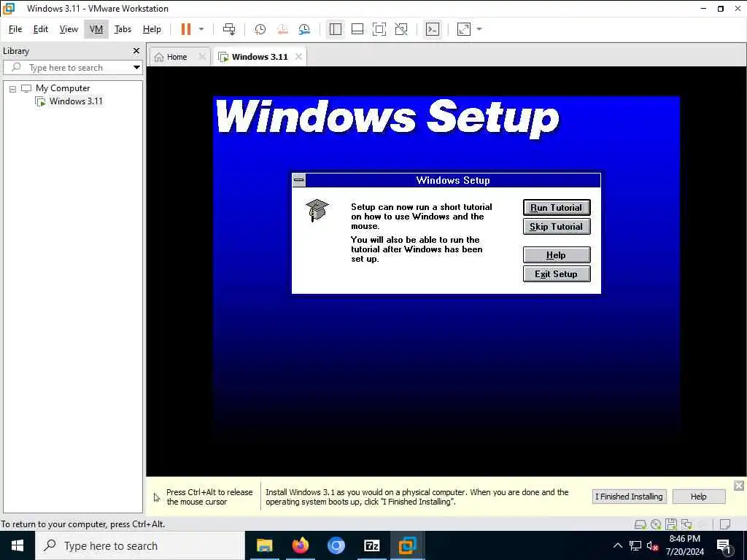Toggle Unity mode icon in toolbar
Viewport: 747px width, 560px height.
pyautogui.click(x=401, y=29)
